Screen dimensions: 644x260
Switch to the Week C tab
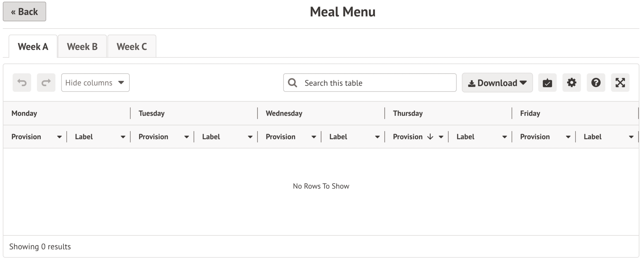point(132,46)
